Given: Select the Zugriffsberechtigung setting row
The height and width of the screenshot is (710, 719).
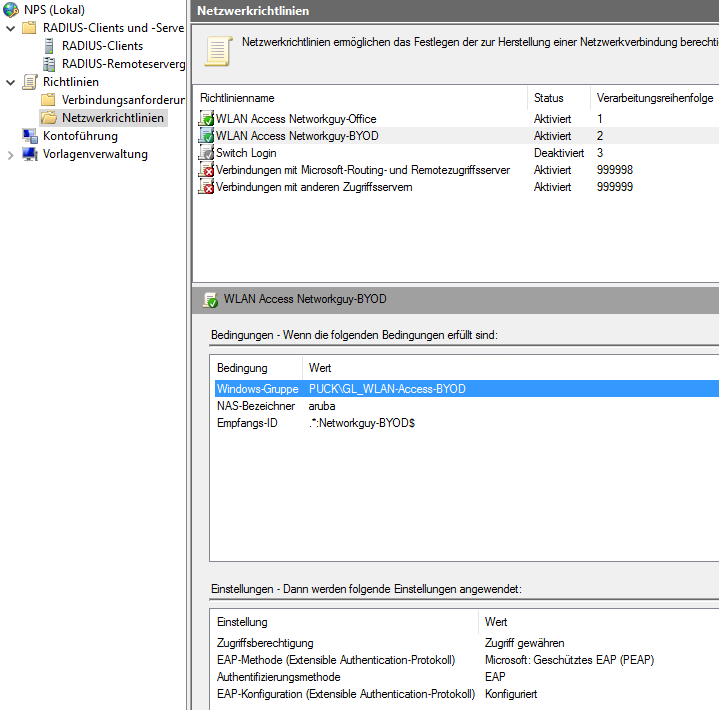Looking at the screenshot, I should [x=467, y=643].
